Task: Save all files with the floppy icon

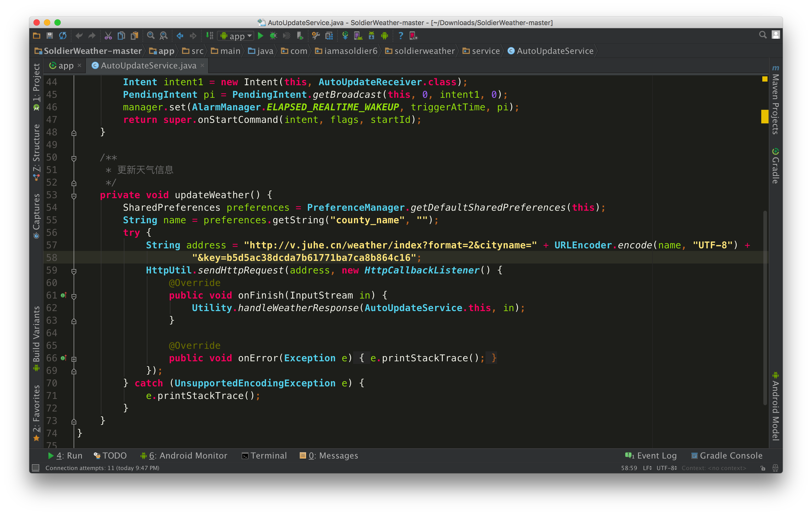Action: [49, 36]
